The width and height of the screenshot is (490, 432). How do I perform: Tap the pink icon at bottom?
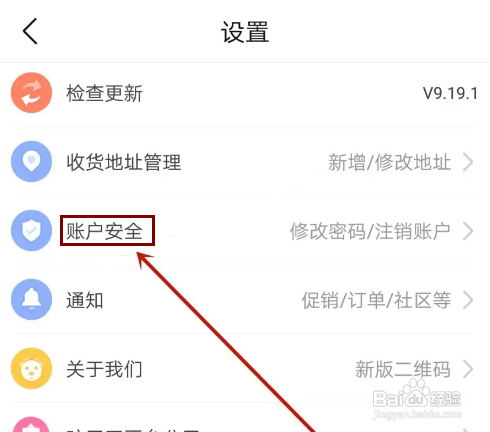[31, 425]
